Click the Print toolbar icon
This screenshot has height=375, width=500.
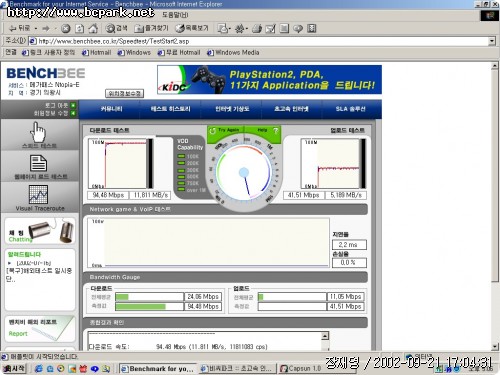coord(257,29)
